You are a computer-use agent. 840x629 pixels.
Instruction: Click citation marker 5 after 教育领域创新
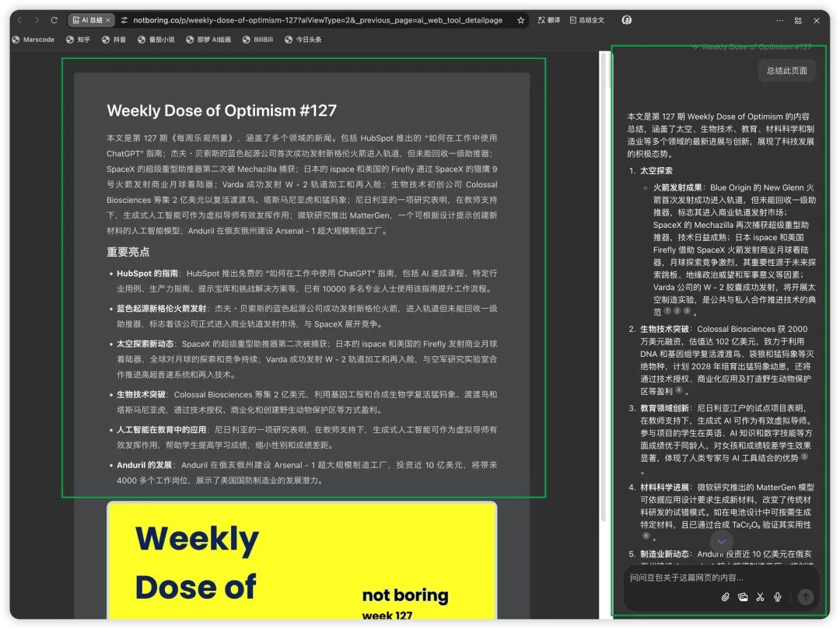[x=804, y=457]
